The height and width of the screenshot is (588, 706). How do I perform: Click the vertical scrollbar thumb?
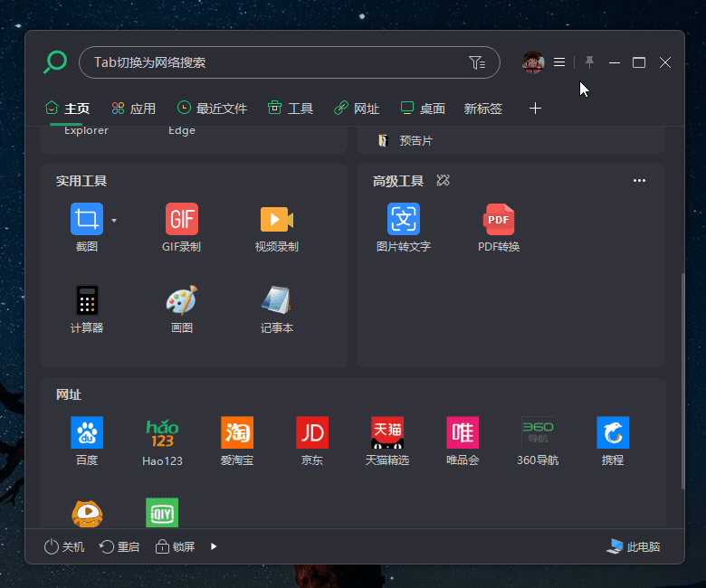682,381
